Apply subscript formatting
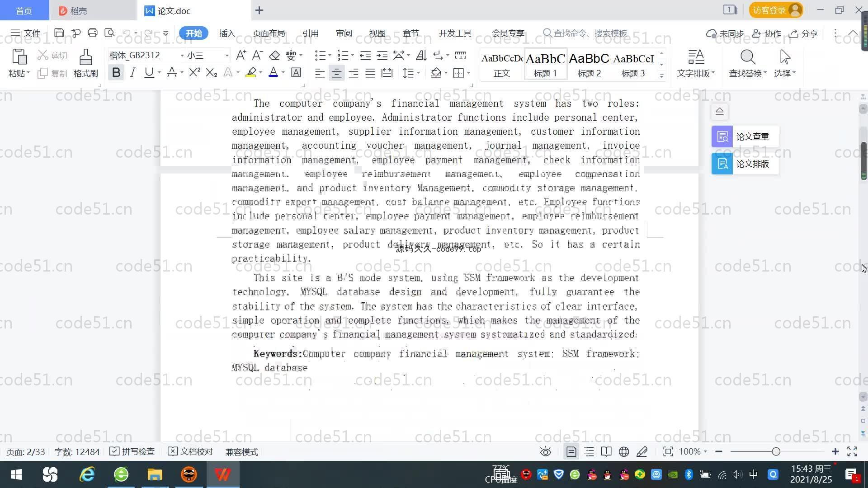 pos(211,72)
